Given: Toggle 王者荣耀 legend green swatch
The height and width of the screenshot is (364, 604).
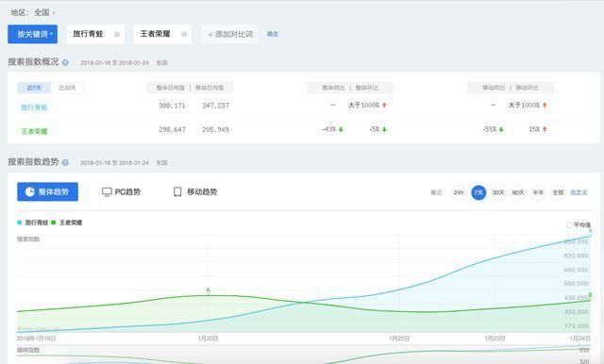Looking at the screenshot, I should click(x=54, y=223).
